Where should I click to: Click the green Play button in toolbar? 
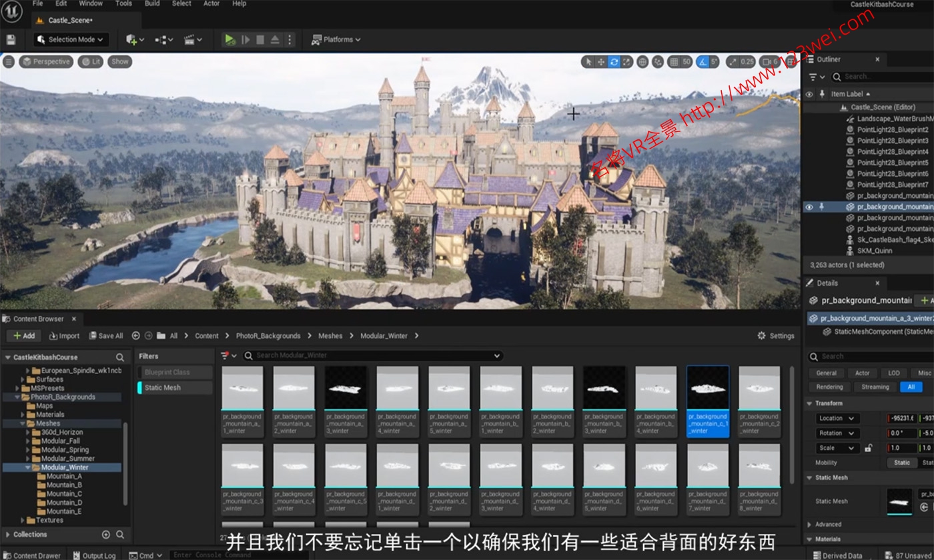230,40
